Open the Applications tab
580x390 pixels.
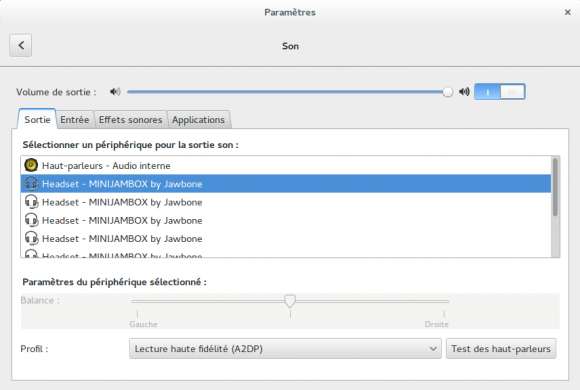[198, 120]
